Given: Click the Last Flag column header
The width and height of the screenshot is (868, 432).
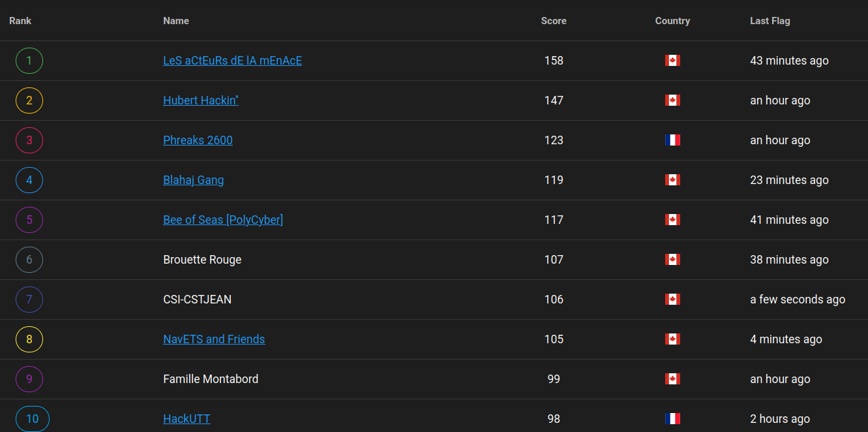Looking at the screenshot, I should (x=770, y=21).
